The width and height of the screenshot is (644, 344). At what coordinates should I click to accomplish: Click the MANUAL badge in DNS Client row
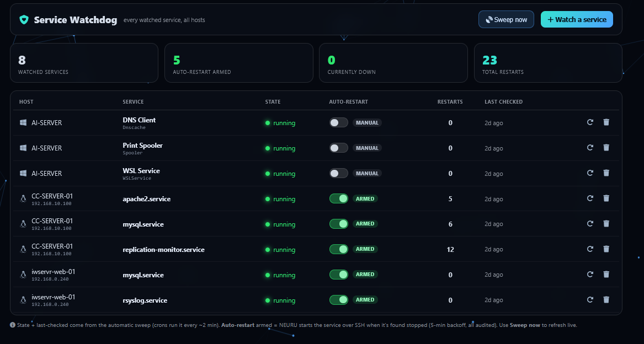pos(367,123)
